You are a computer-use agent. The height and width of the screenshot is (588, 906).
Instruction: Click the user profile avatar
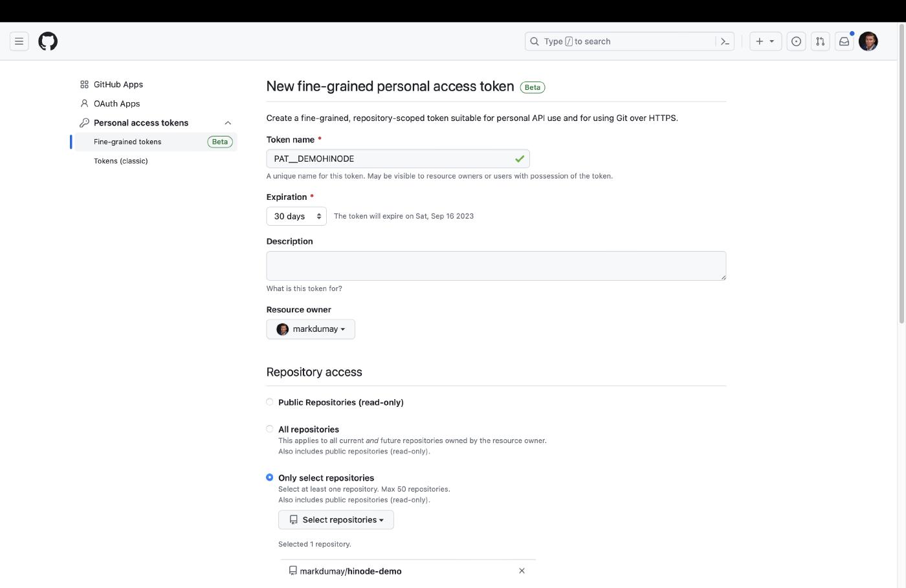tap(868, 41)
